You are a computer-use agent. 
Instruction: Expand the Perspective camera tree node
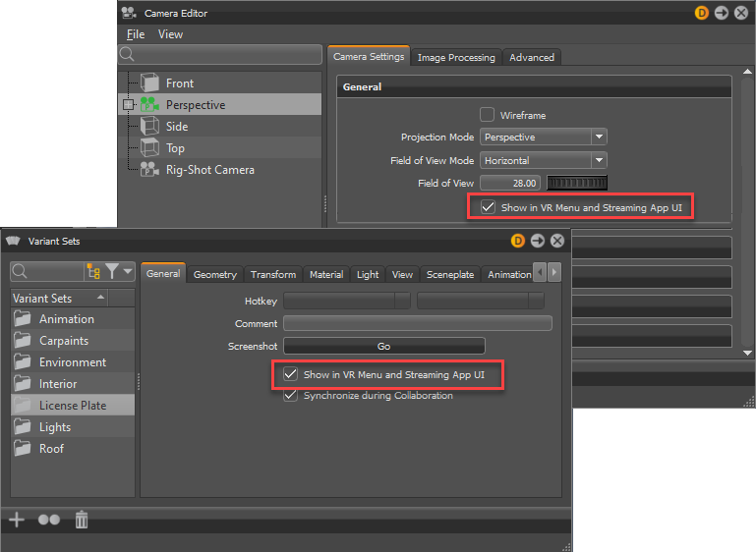(128, 104)
